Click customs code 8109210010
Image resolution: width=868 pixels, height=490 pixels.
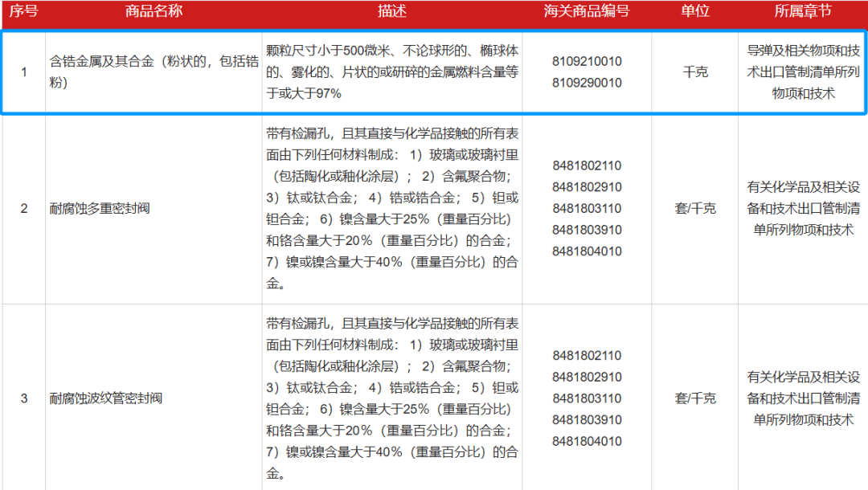coord(587,61)
